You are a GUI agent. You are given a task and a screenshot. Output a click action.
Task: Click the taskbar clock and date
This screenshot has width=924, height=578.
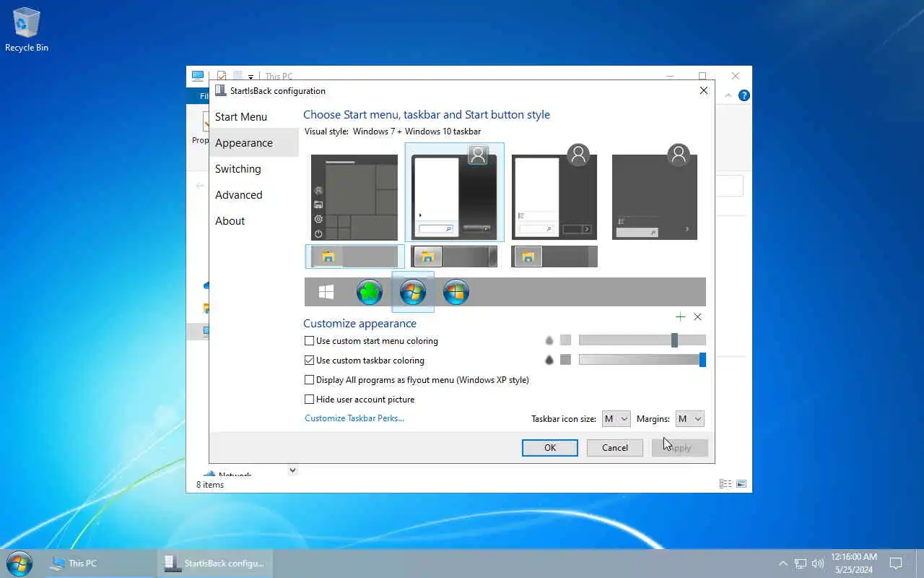(854, 563)
